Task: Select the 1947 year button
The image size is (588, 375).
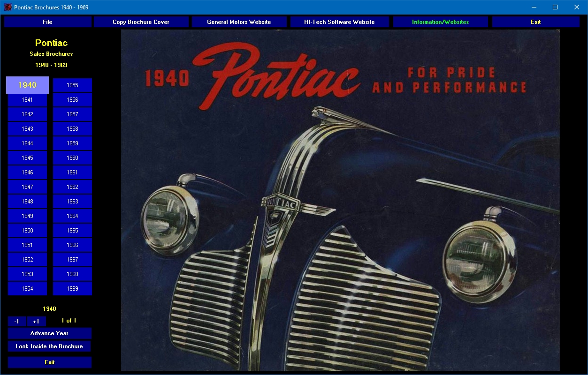Action: pyautogui.click(x=27, y=187)
